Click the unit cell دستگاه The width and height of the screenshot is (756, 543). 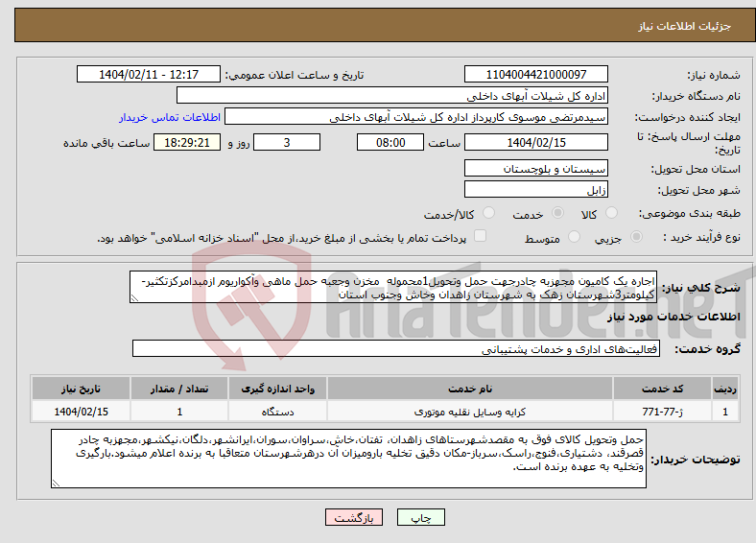click(x=277, y=412)
